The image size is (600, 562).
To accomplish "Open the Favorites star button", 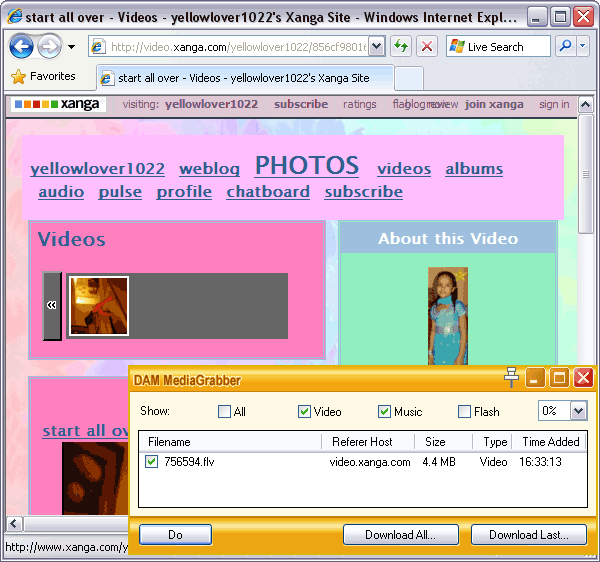I will point(43,77).
